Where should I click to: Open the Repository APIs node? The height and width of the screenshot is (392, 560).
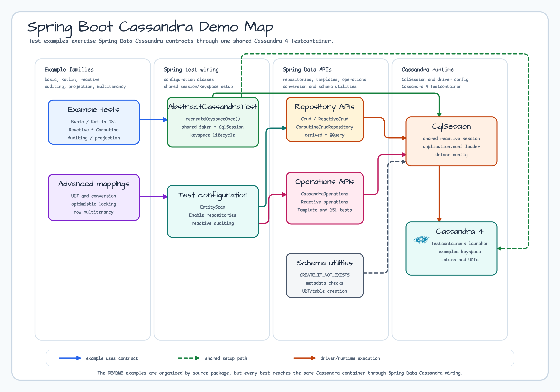[325, 119]
